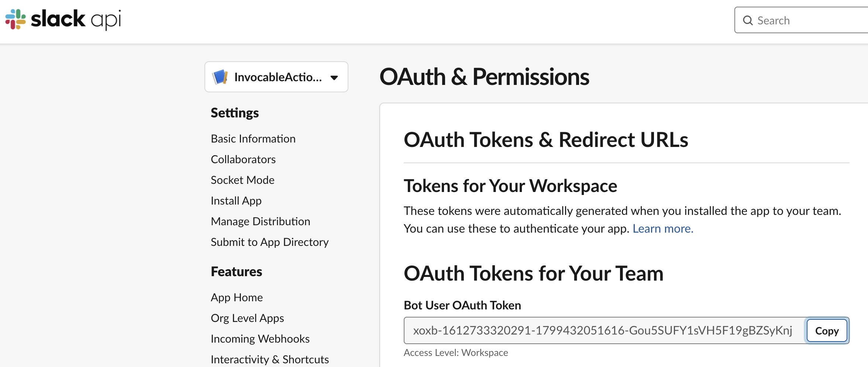Click the InvocableAction app icon
Screen dimensions: 868x367
pyautogui.click(x=219, y=77)
